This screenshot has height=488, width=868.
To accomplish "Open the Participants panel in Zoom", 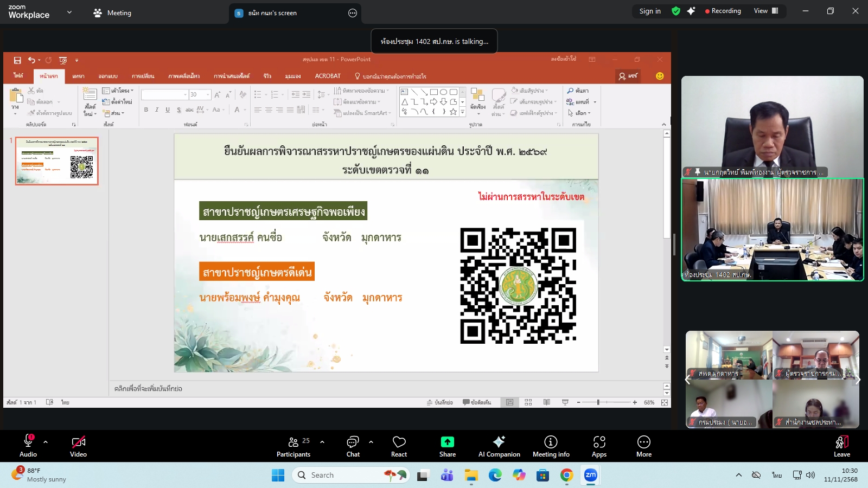I will click(x=293, y=446).
